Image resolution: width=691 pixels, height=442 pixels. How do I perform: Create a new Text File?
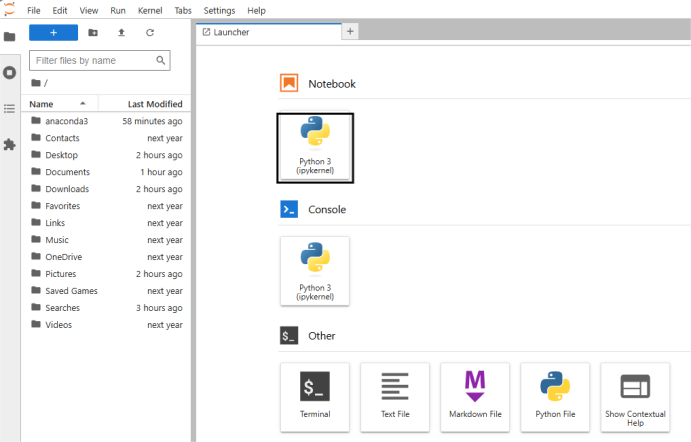tap(395, 396)
